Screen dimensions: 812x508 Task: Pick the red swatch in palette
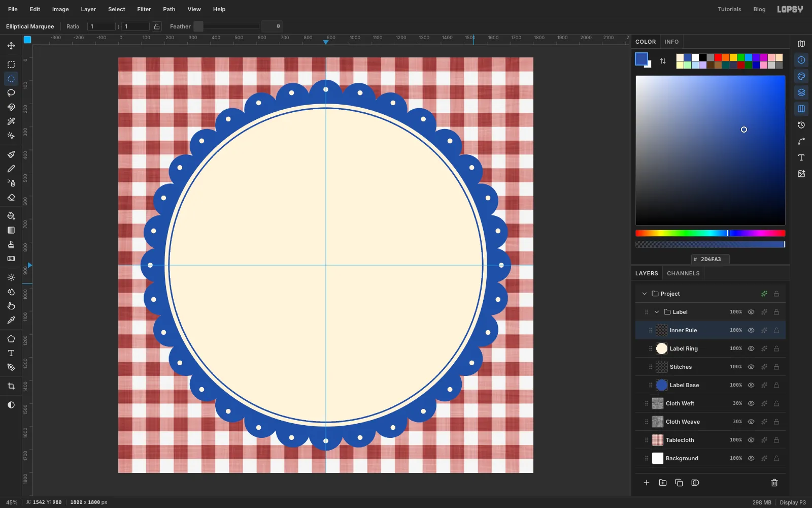click(718, 57)
